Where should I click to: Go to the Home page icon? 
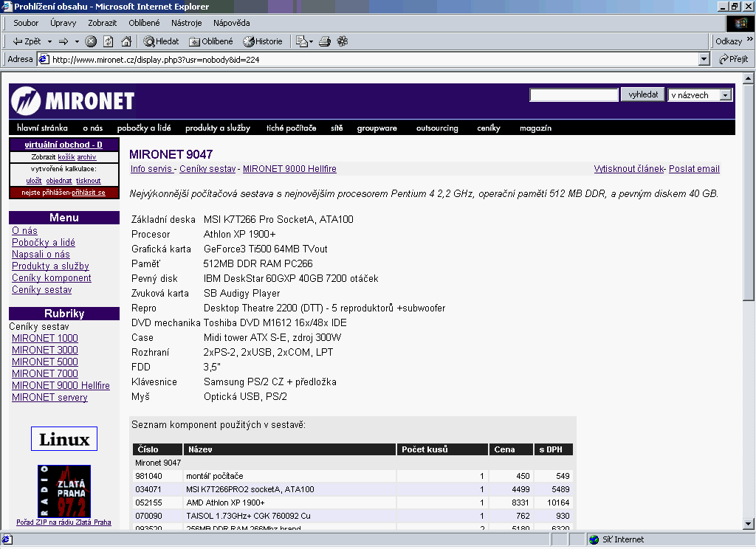[x=126, y=41]
